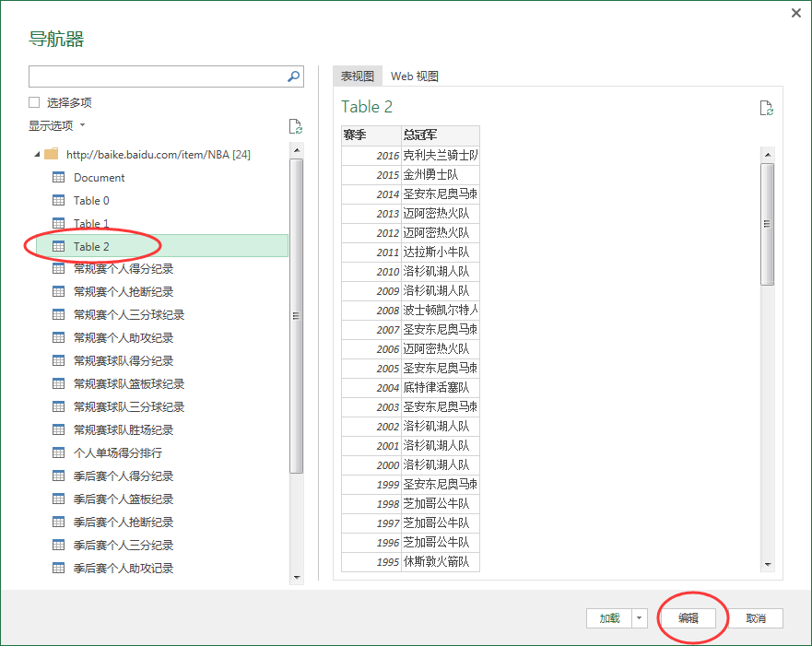Select 个人单场得分排行 table
The width and height of the screenshot is (812, 646).
(118, 452)
